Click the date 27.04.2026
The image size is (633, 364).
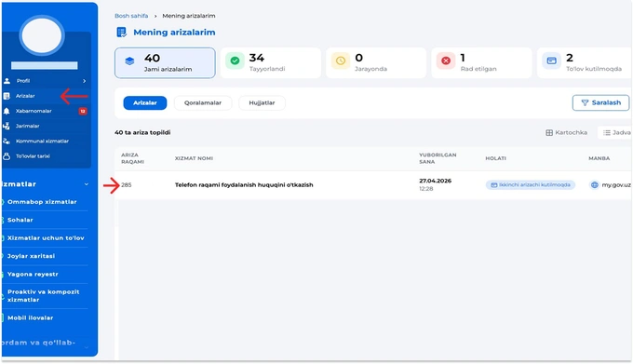click(436, 181)
